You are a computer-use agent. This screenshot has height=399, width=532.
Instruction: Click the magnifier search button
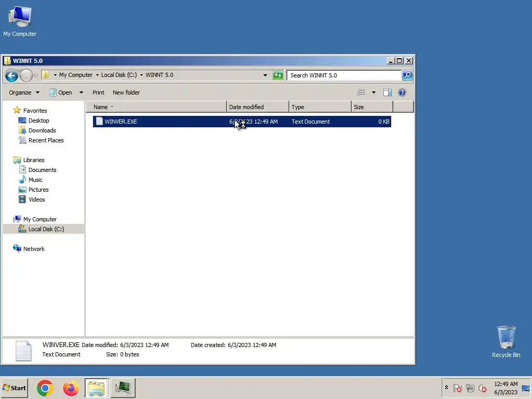407,75
